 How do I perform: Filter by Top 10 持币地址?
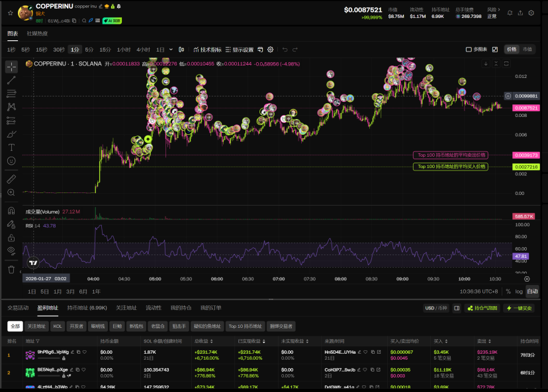click(x=245, y=326)
